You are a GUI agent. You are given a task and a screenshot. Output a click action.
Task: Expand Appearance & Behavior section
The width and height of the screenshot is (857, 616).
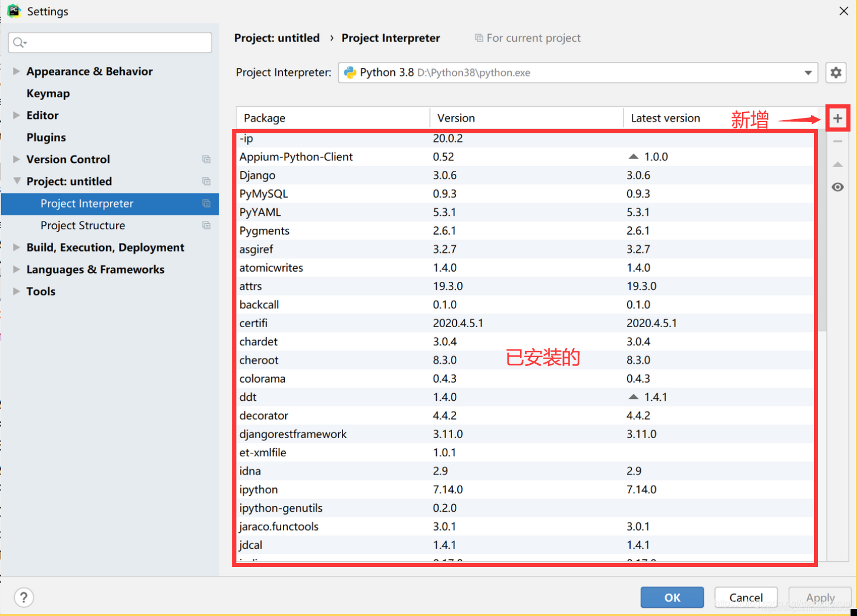point(17,71)
